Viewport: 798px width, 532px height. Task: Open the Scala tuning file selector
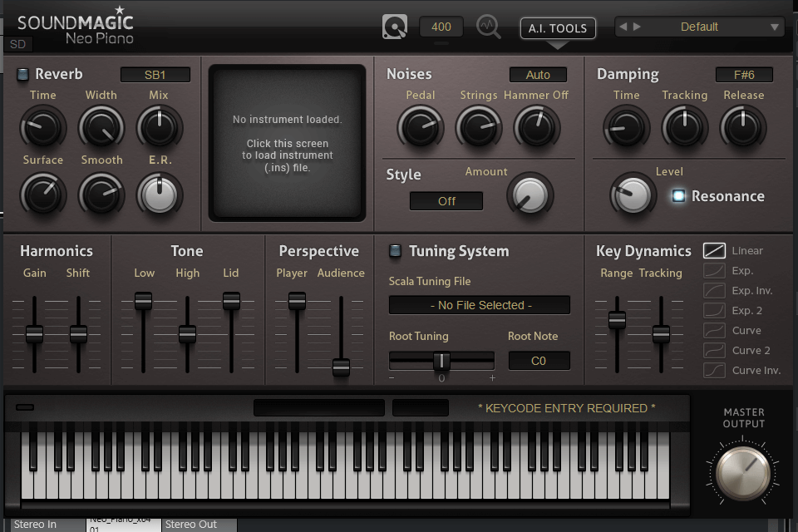480,305
